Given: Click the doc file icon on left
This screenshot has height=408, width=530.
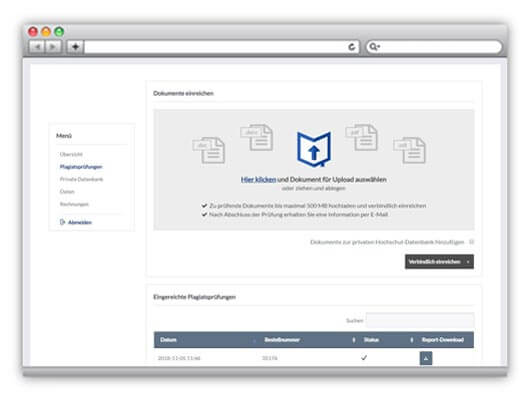Looking at the screenshot, I should point(209,150).
